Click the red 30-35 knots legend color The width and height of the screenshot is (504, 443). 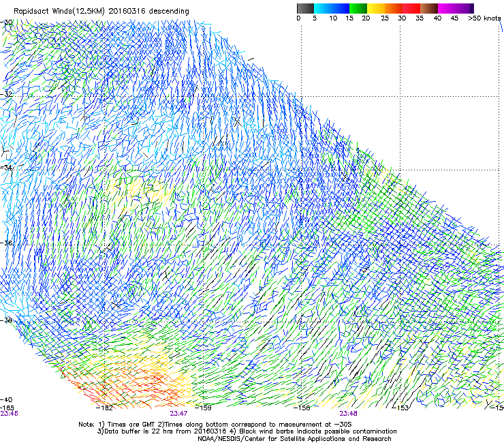[411, 8]
